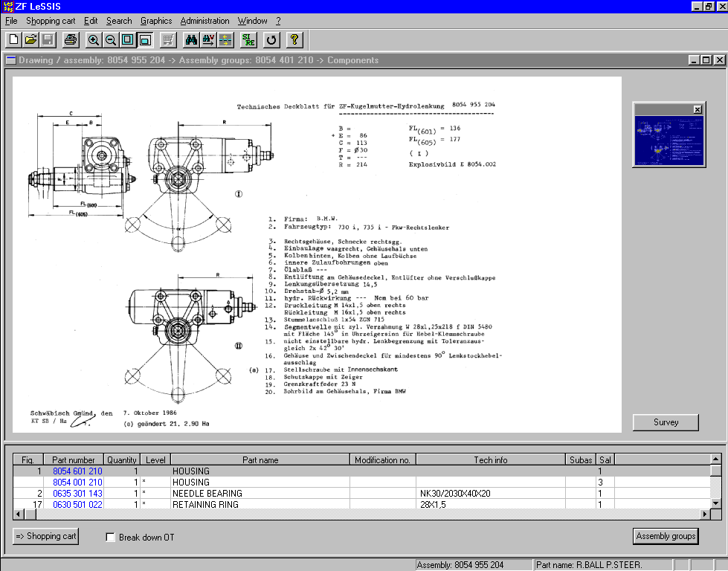Click status bar Assembly: 8054 955 204
This screenshot has height=571, width=728.
point(474,565)
